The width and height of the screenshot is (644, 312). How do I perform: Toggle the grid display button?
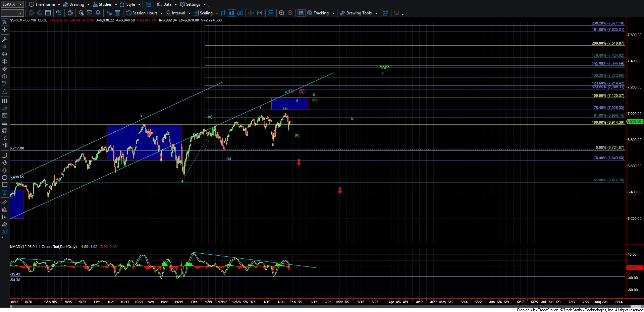tap(301, 13)
